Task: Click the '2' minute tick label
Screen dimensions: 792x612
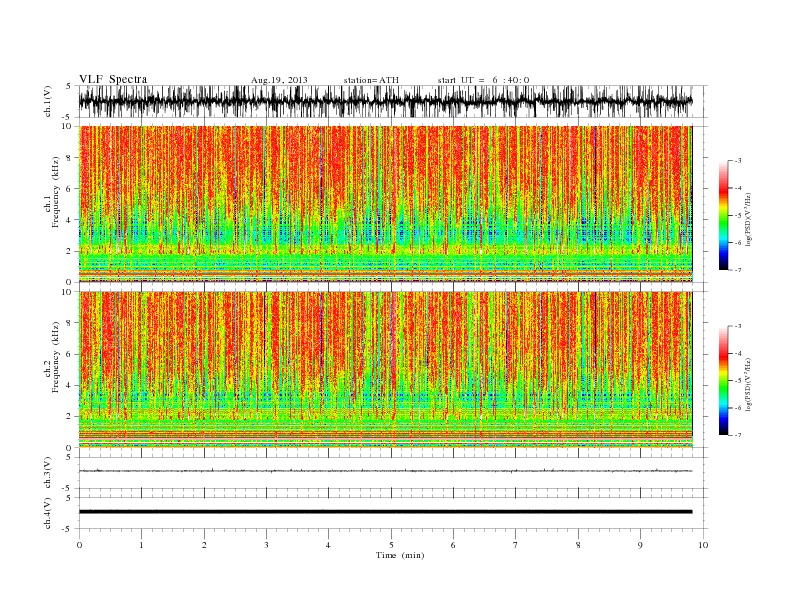Action: pyautogui.click(x=204, y=545)
